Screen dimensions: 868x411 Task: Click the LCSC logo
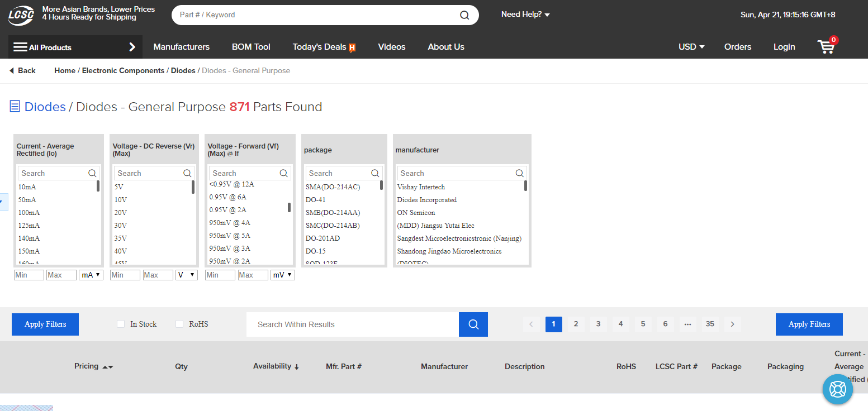22,15
